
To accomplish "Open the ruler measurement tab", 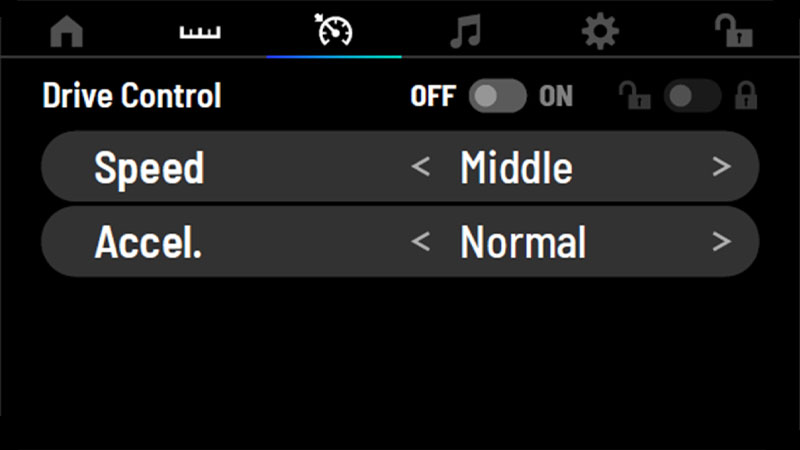I will tap(200, 33).
